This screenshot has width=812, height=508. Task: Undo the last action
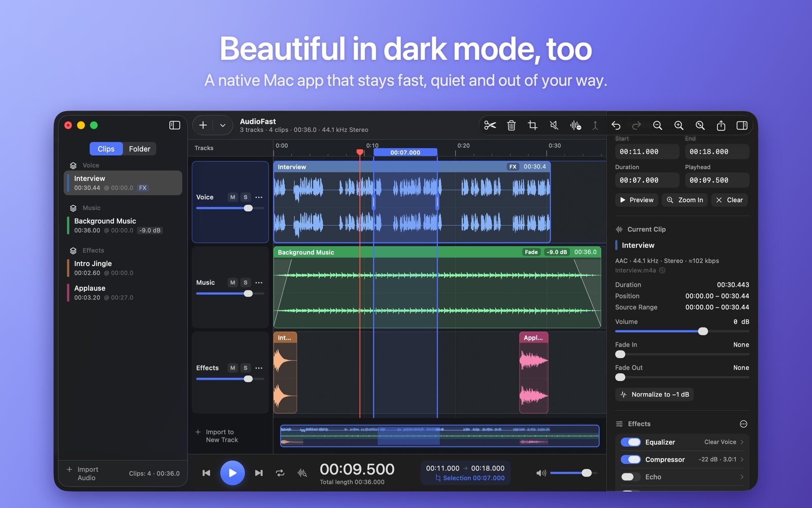point(616,125)
